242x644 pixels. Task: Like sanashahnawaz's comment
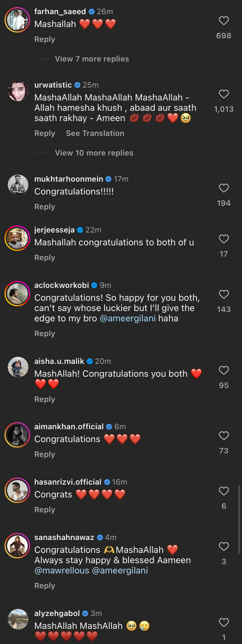click(x=224, y=546)
